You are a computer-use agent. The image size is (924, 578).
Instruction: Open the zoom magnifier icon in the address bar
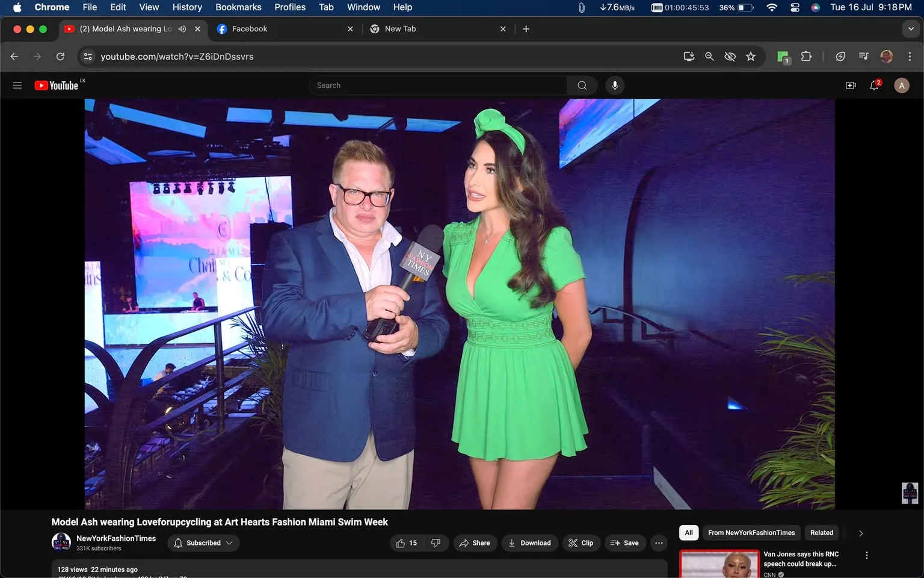[709, 56]
